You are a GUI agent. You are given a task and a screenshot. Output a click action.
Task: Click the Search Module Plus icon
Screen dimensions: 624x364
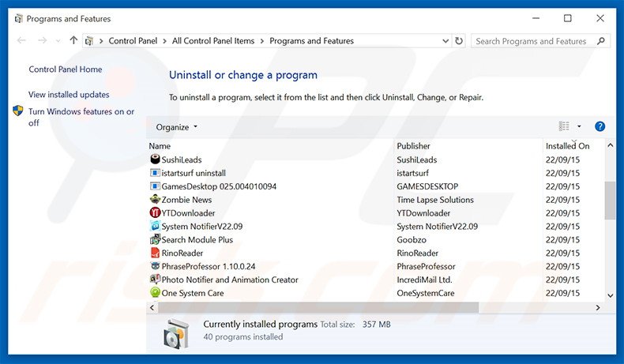pos(155,239)
